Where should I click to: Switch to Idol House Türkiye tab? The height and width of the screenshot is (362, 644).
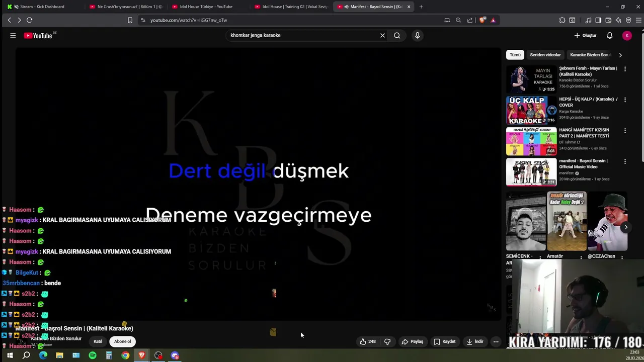pos(208,7)
